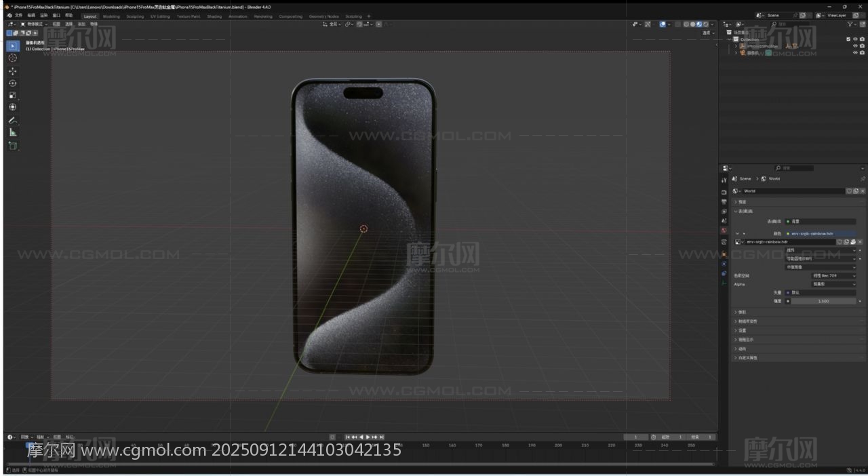868x476 pixels.
Task: Disable iPhone15ProMax in renders
Action: [862, 46]
